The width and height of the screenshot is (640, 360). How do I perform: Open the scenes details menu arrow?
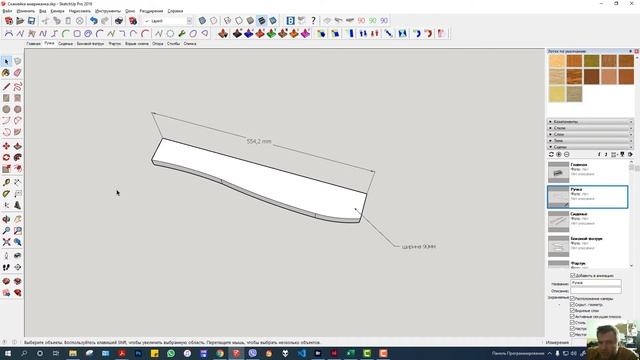[x=630, y=154]
